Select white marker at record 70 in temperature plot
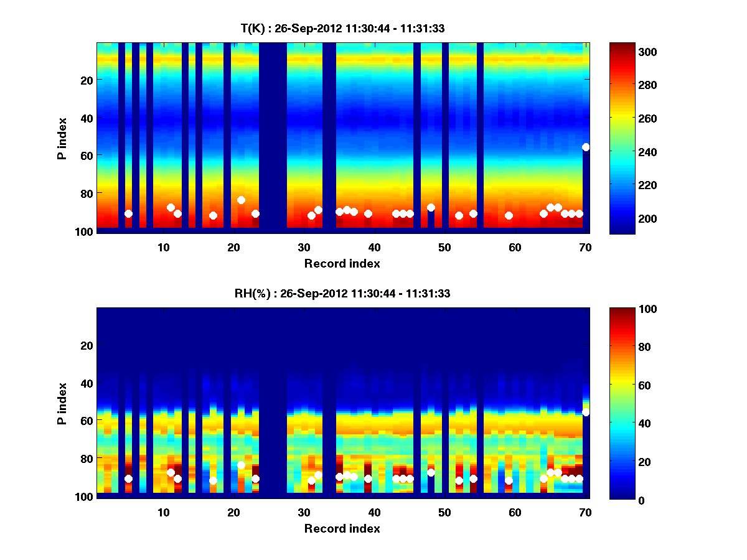The image size is (747, 560). [586, 147]
